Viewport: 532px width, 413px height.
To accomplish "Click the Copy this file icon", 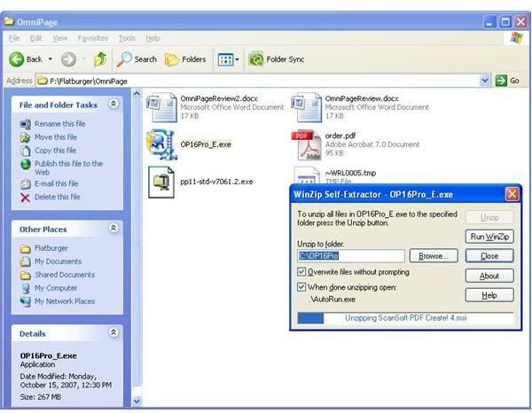I will (x=26, y=151).
